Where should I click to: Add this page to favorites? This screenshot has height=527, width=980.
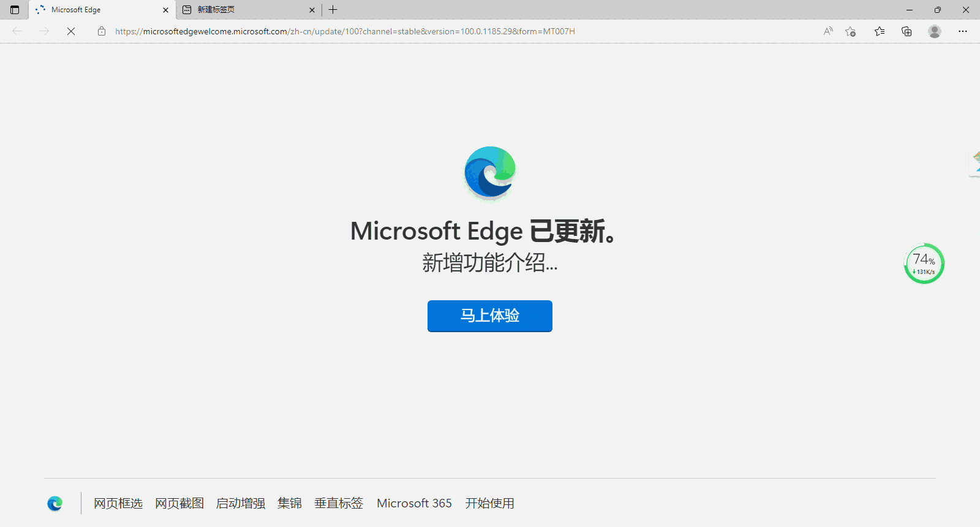click(850, 31)
